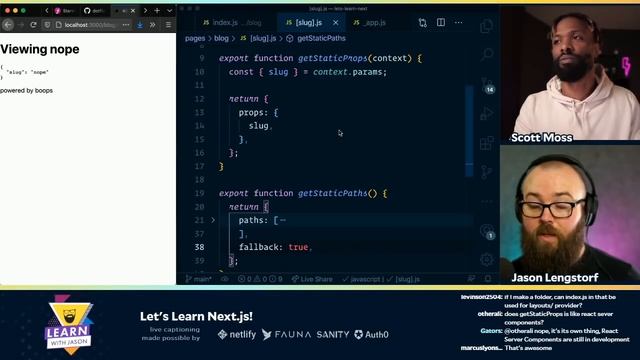
Task: Close the [slug].js editor tab
Action: 336,23
